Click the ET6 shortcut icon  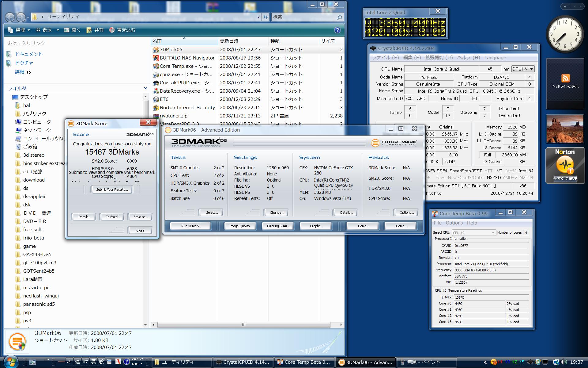click(156, 99)
